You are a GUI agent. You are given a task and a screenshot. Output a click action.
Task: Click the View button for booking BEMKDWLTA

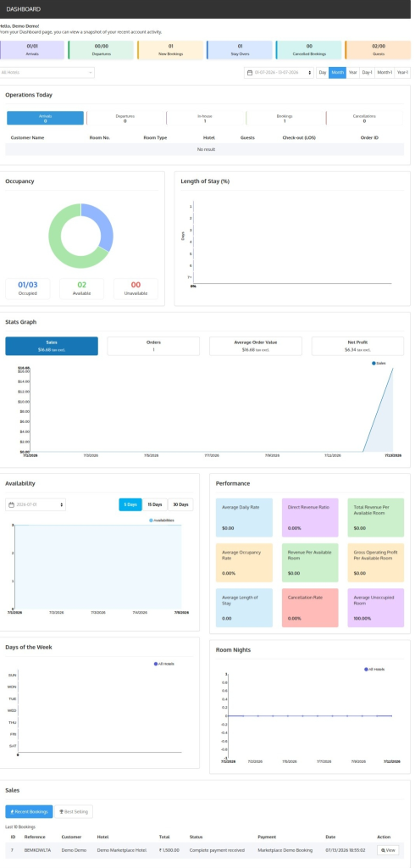(x=389, y=849)
